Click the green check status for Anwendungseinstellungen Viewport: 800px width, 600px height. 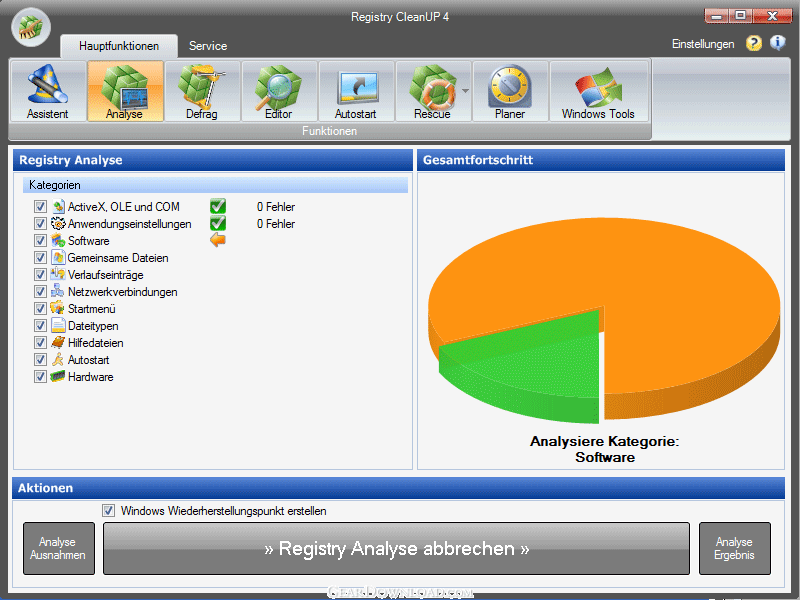[218, 223]
